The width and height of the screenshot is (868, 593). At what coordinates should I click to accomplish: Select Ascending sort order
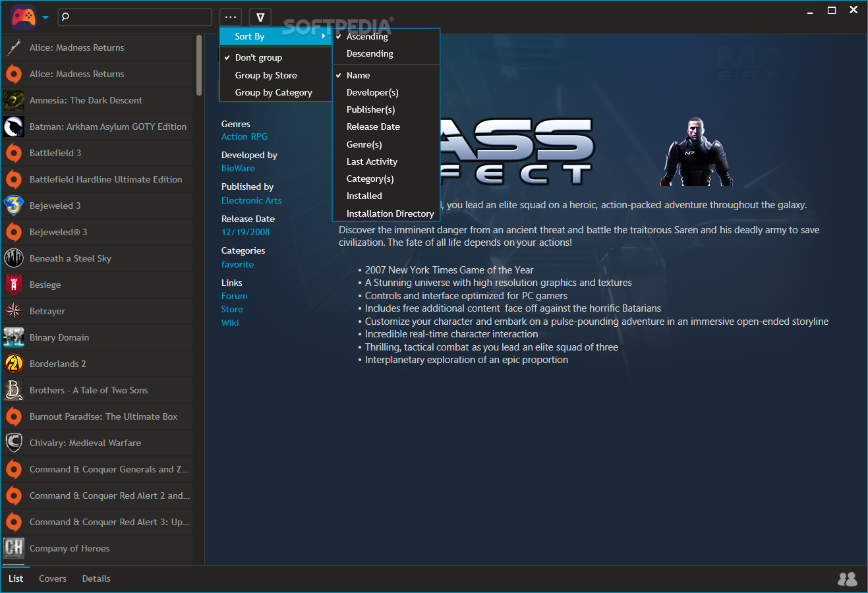click(386, 36)
